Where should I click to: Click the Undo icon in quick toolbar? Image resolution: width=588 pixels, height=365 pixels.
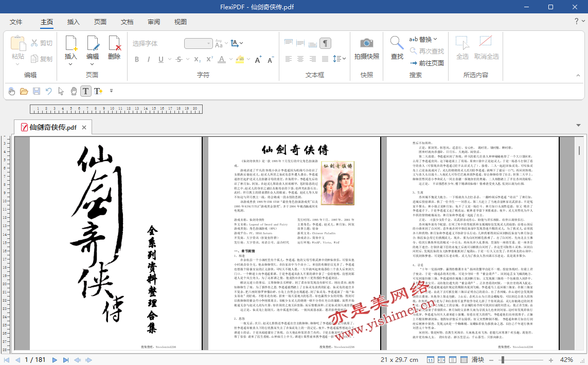(48, 91)
